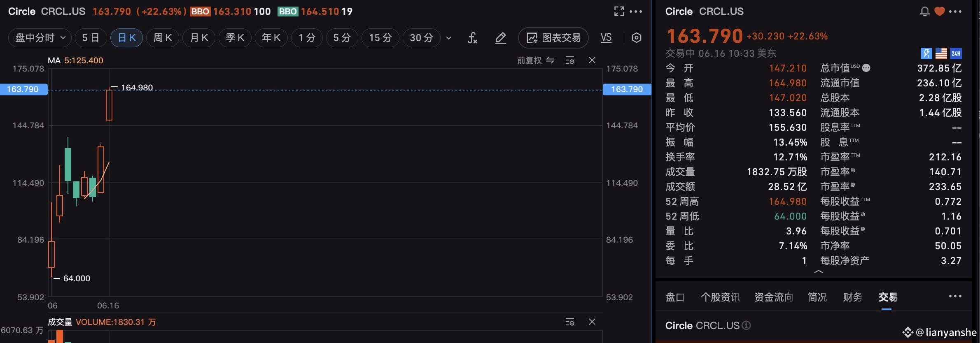Screen dimensions: 980x343
Task: Select the 1分 interval
Action: (307, 38)
